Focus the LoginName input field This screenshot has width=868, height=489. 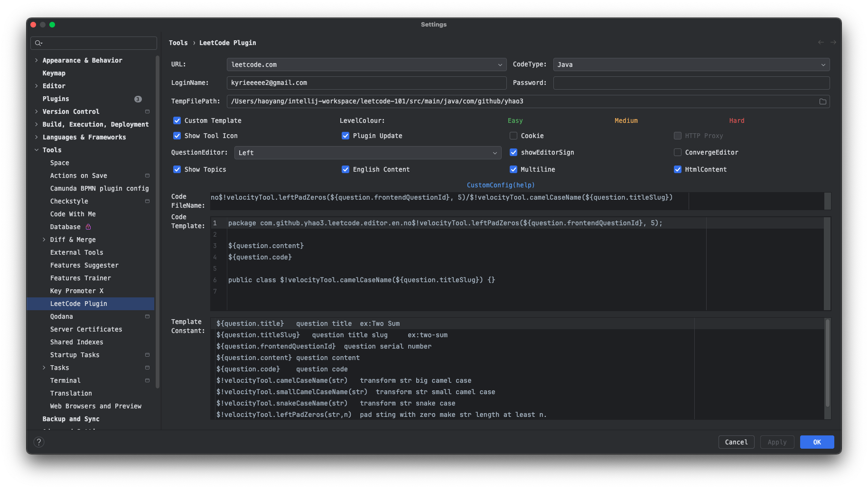(x=366, y=83)
